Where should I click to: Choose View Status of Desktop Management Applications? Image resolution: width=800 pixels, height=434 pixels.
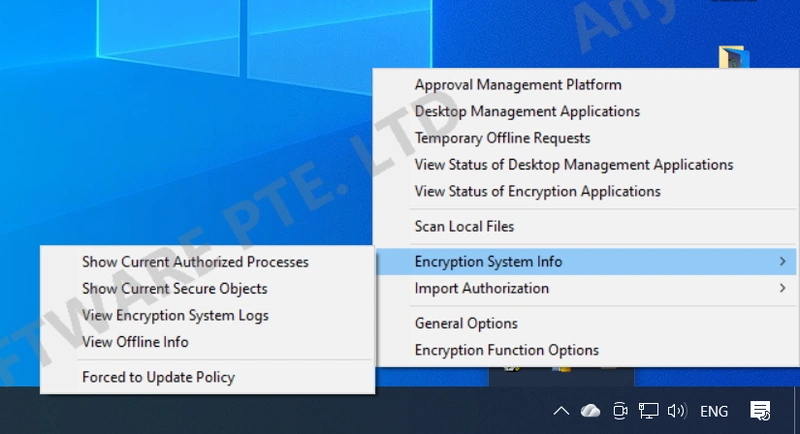click(586, 165)
